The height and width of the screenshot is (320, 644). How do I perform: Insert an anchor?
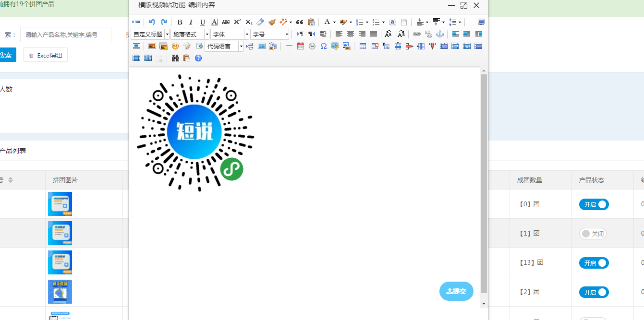click(x=440, y=34)
